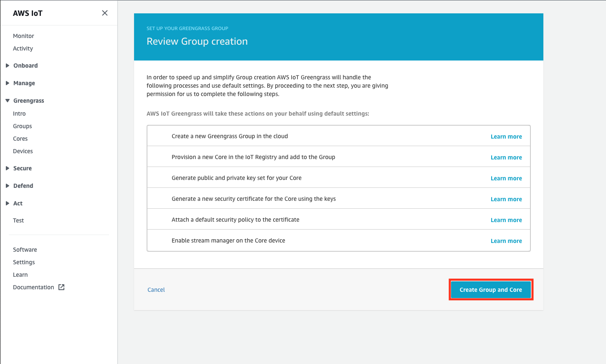Image resolution: width=606 pixels, height=364 pixels.
Task: Click Learn more for default security policy
Action: (x=506, y=220)
